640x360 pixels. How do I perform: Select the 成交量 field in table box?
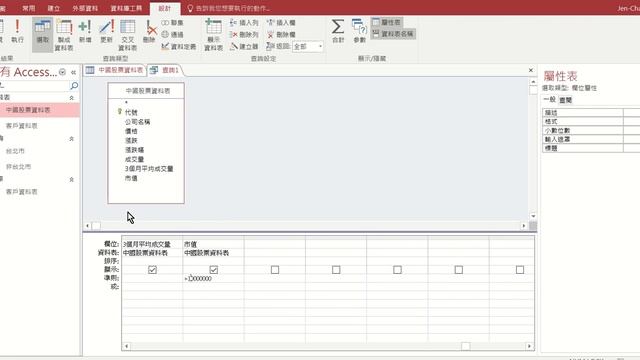[x=134, y=159]
